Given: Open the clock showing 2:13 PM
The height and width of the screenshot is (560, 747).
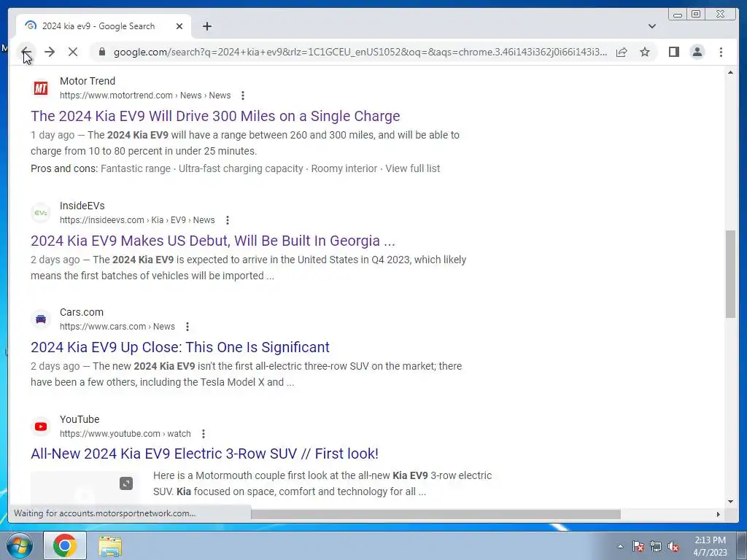Looking at the screenshot, I should pos(710,546).
